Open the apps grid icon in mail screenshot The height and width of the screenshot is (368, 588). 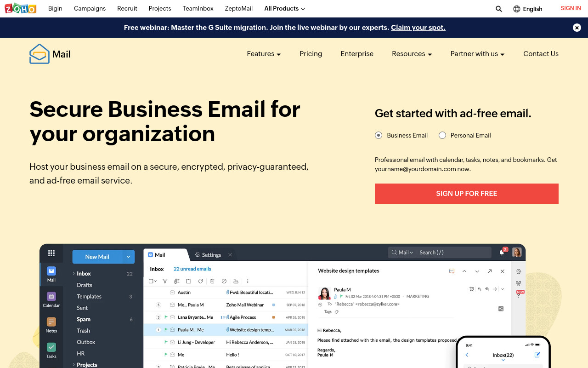[x=51, y=253]
